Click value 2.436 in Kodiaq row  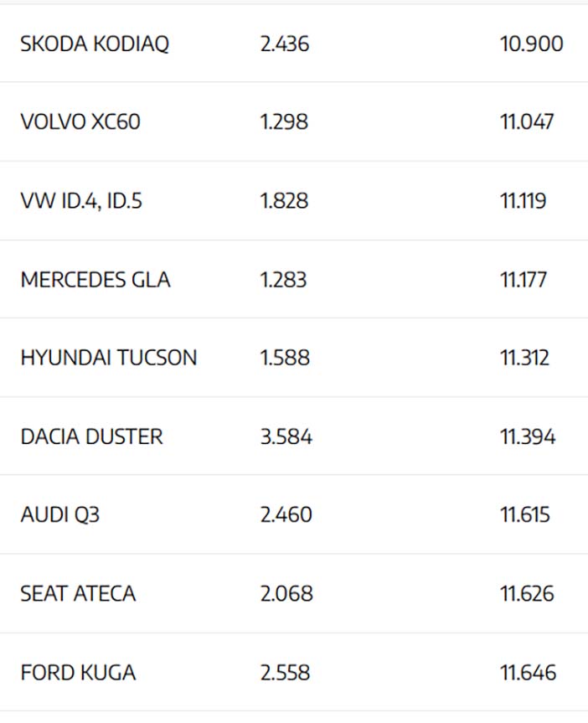click(285, 44)
